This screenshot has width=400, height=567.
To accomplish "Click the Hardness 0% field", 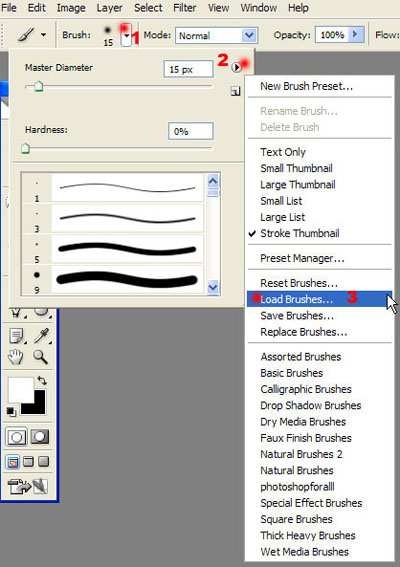I will click(x=191, y=131).
